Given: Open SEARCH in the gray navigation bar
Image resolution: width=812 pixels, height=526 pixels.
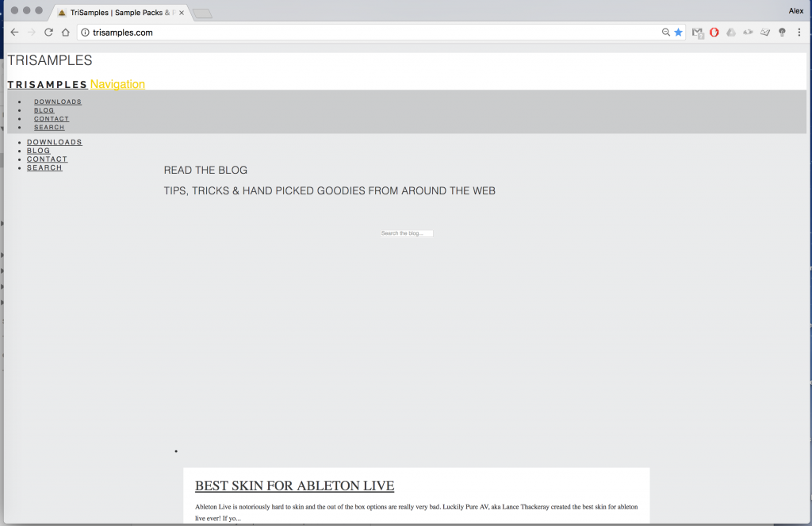Looking at the screenshot, I should point(49,128).
